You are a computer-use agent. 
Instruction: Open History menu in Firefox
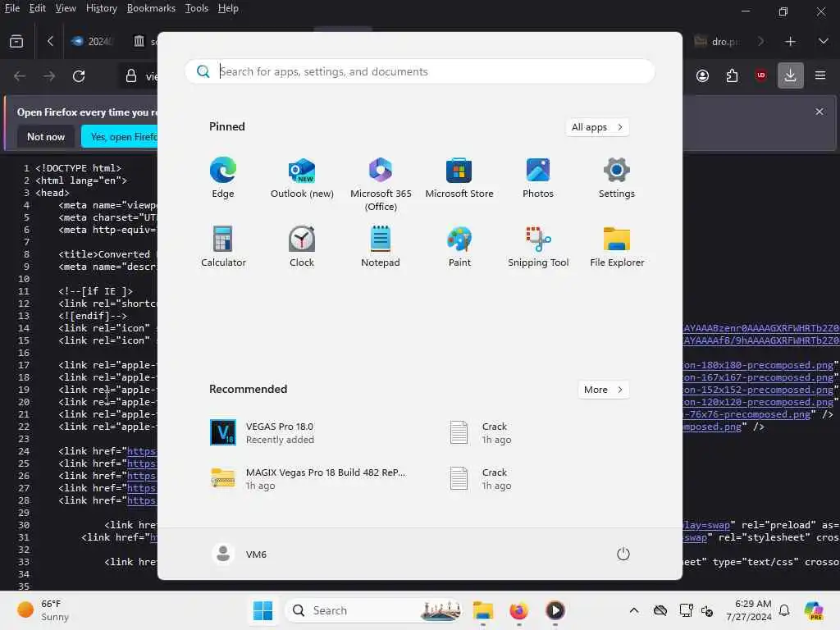click(101, 8)
